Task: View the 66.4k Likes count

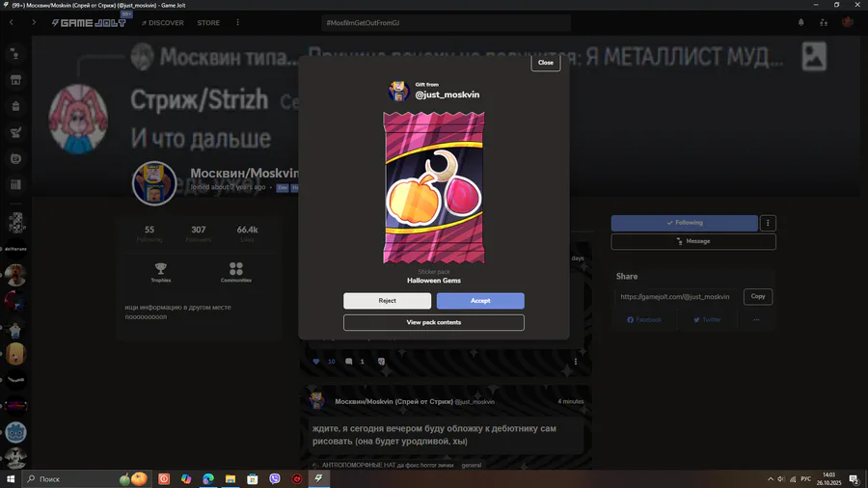Action: (x=248, y=233)
